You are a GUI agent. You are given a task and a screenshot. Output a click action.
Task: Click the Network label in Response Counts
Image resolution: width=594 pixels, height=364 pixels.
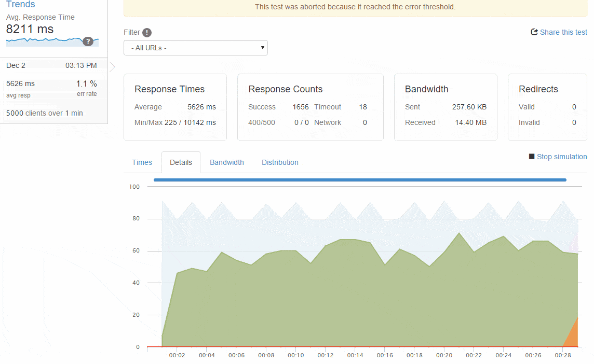click(x=328, y=122)
